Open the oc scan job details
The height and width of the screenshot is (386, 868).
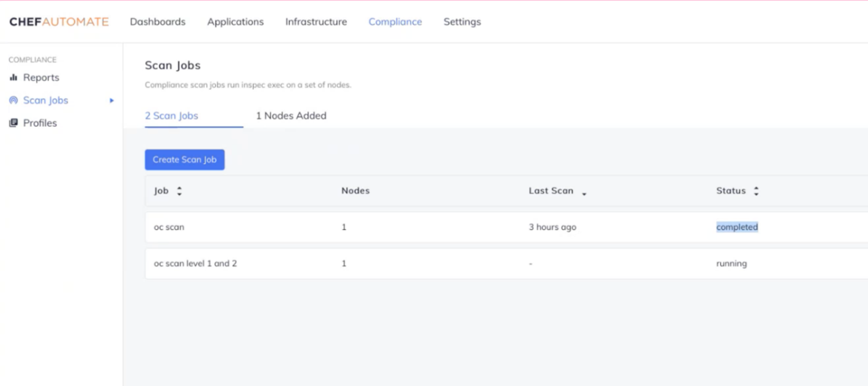[x=169, y=226]
